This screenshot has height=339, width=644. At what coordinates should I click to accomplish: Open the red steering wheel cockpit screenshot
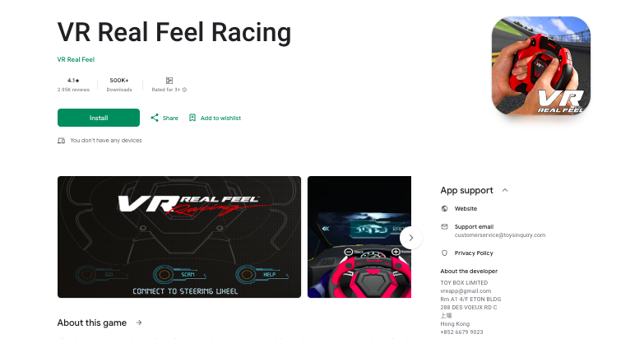359,237
